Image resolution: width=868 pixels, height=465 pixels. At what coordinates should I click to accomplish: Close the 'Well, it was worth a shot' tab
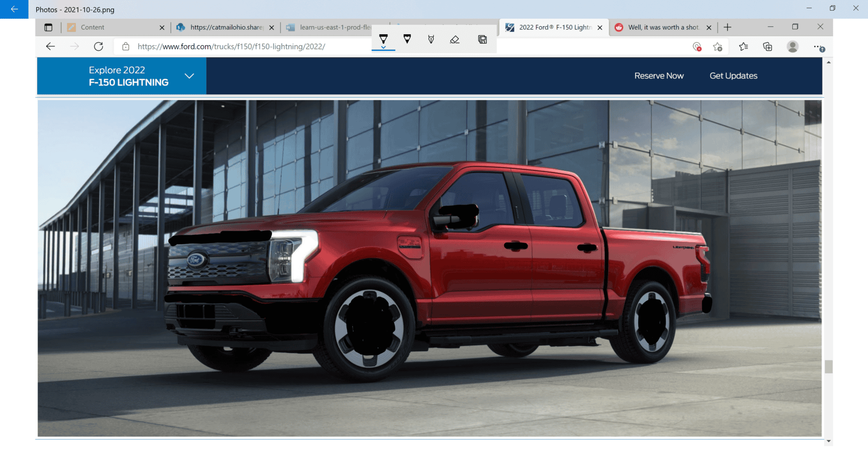pyautogui.click(x=709, y=27)
